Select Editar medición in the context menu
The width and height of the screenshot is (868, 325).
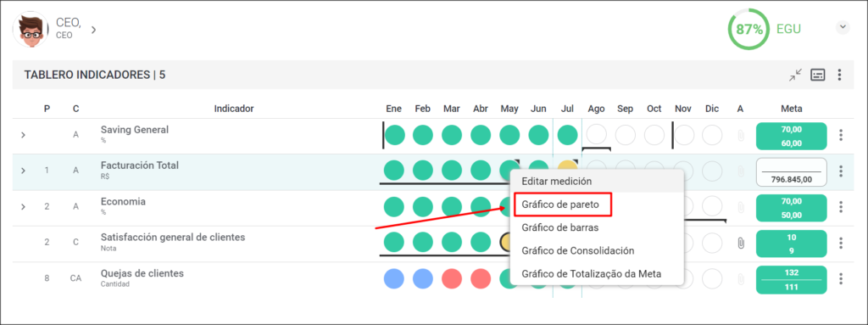[597, 182]
